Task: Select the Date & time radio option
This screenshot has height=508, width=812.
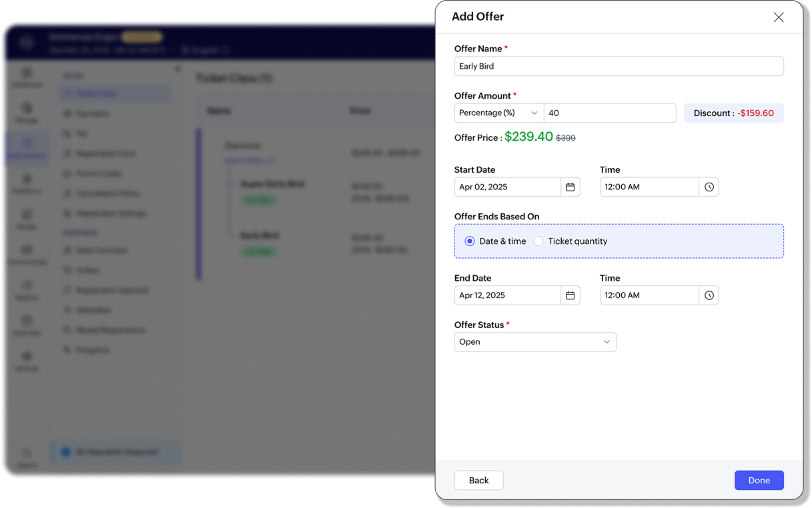Action: (x=470, y=241)
